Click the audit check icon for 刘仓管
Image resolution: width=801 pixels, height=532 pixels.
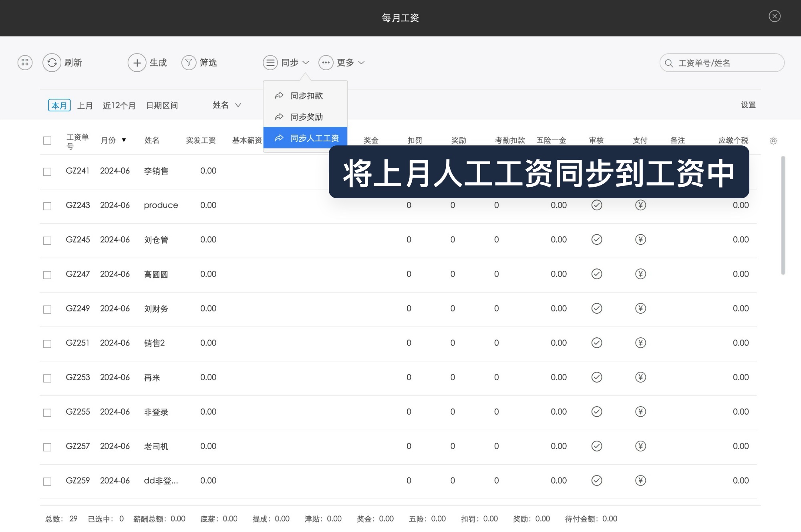(596, 239)
